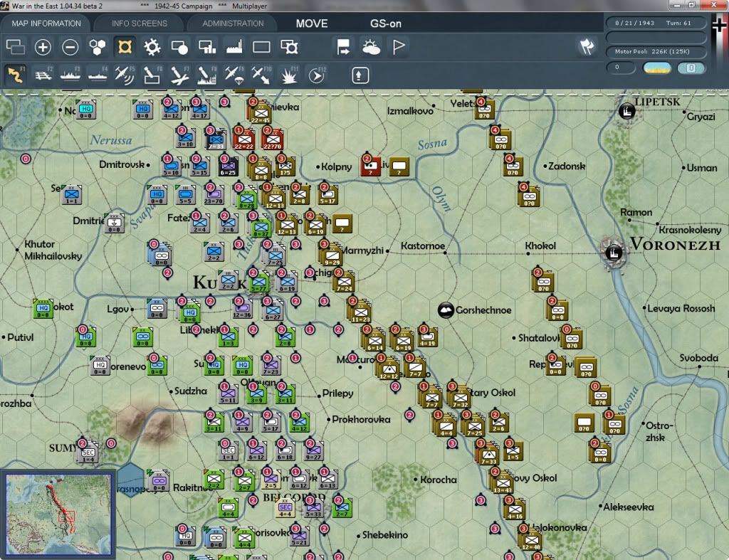Click the boxed up-arrow toolbar icon
This screenshot has width=729, height=560.
[360, 75]
